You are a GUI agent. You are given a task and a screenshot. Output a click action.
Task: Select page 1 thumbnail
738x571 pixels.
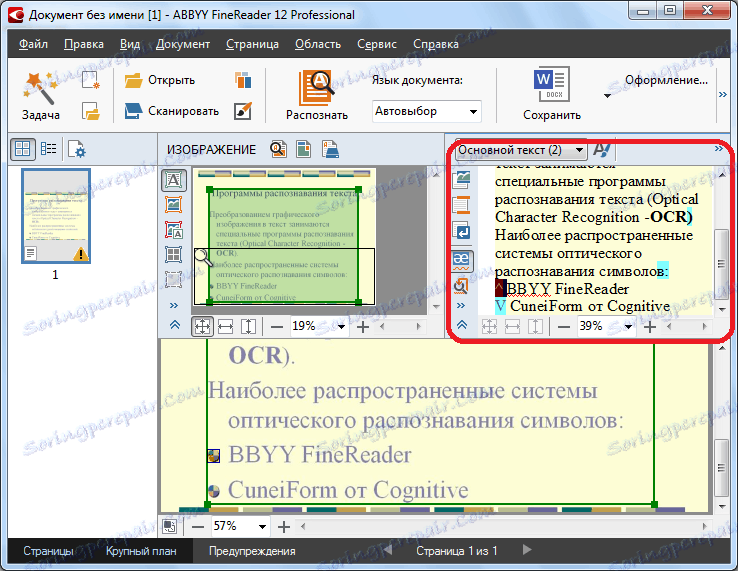(x=56, y=218)
